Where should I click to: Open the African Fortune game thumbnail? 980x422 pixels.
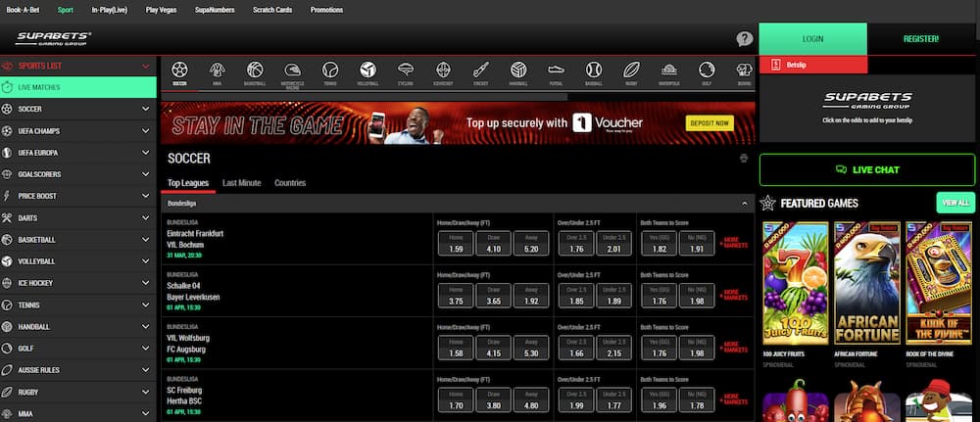tap(867, 283)
